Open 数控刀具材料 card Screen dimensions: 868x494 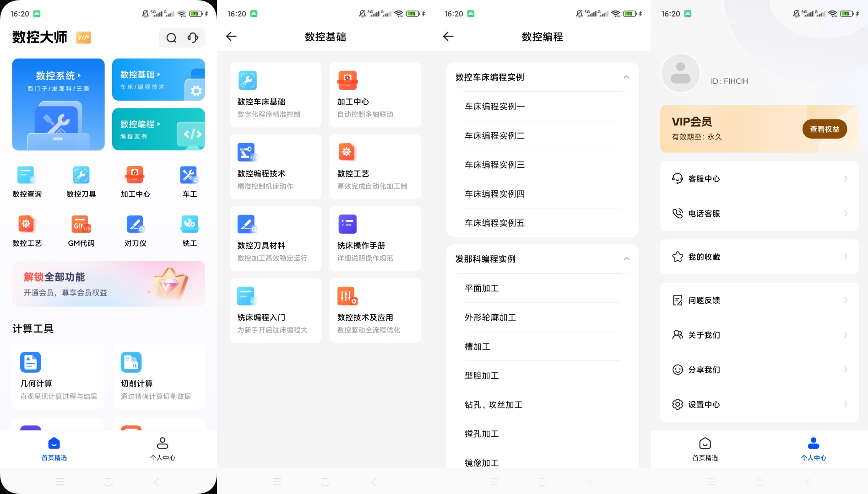(x=276, y=238)
